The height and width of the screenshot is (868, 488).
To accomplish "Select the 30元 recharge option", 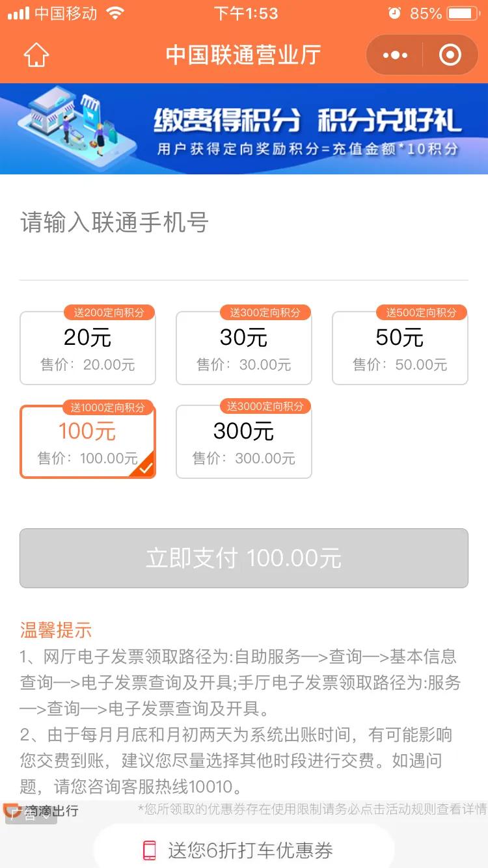I will (x=244, y=347).
